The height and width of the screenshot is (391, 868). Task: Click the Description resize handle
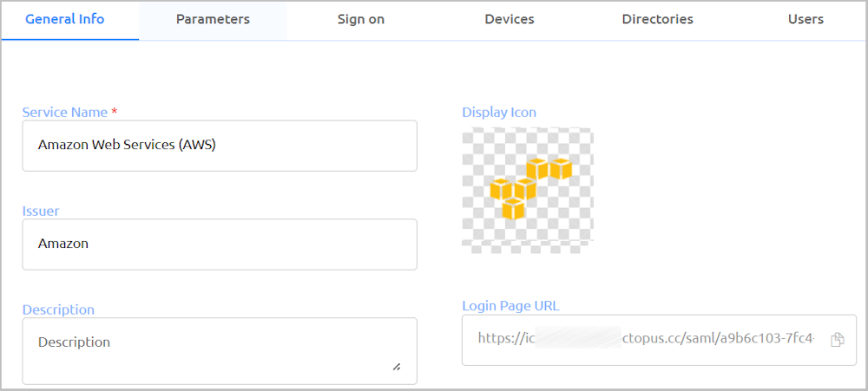tap(397, 367)
